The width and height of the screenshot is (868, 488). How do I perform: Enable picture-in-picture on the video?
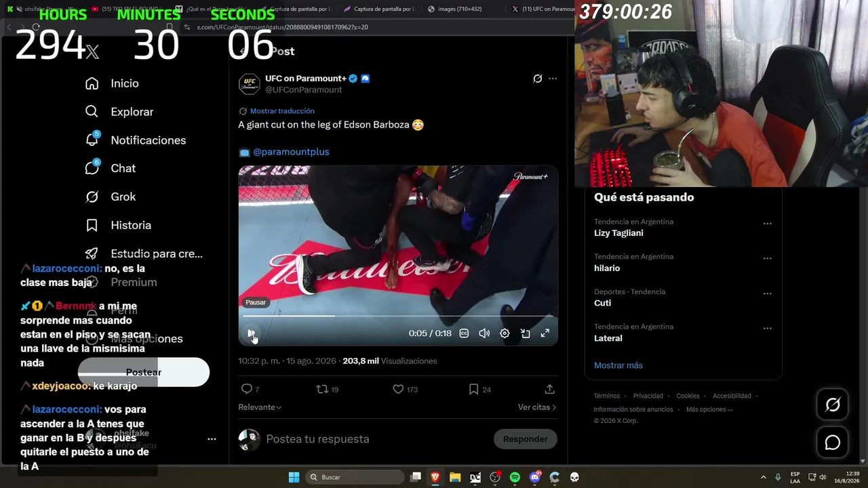click(x=525, y=333)
